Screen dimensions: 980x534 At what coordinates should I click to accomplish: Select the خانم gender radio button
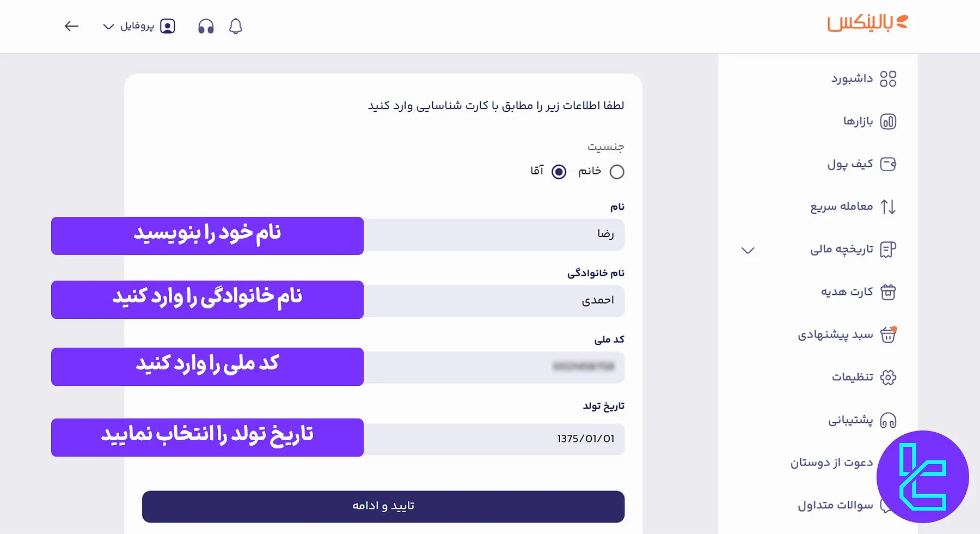point(617,172)
